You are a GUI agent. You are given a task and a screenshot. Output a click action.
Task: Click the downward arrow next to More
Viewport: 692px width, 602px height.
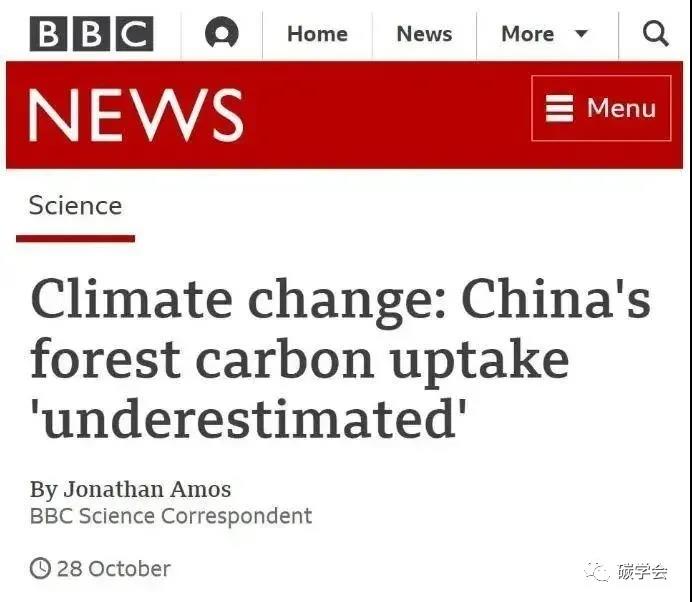click(581, 35)
